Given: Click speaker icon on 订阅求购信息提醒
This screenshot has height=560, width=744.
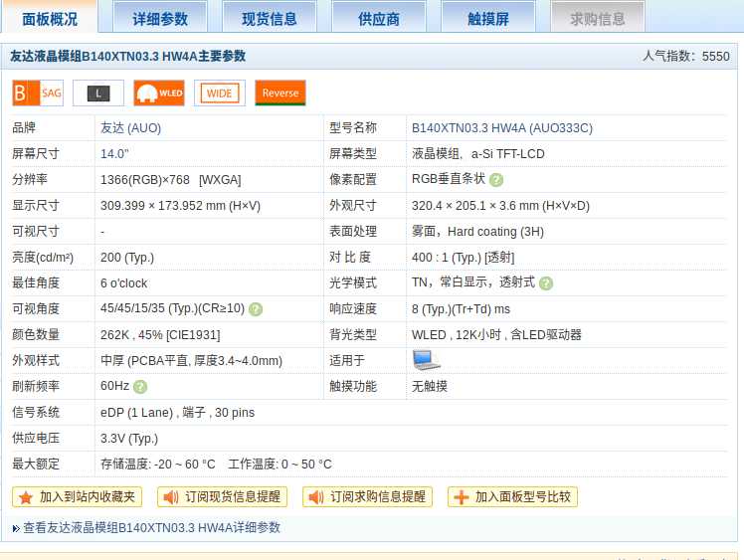Looking at the screenshot, I should coord(316,497).
